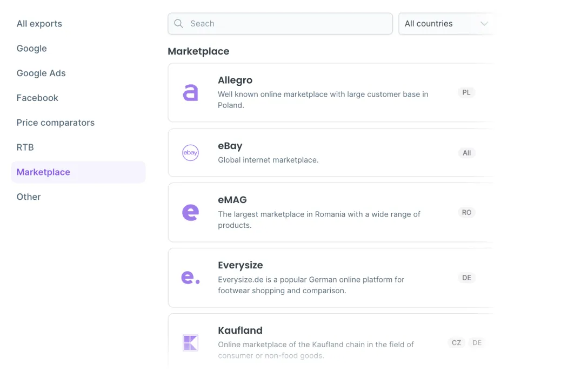Select Marketplace in sidebar
Viewport: 588px width, 378px height.
pyautogui.click(x=78, y=172)
